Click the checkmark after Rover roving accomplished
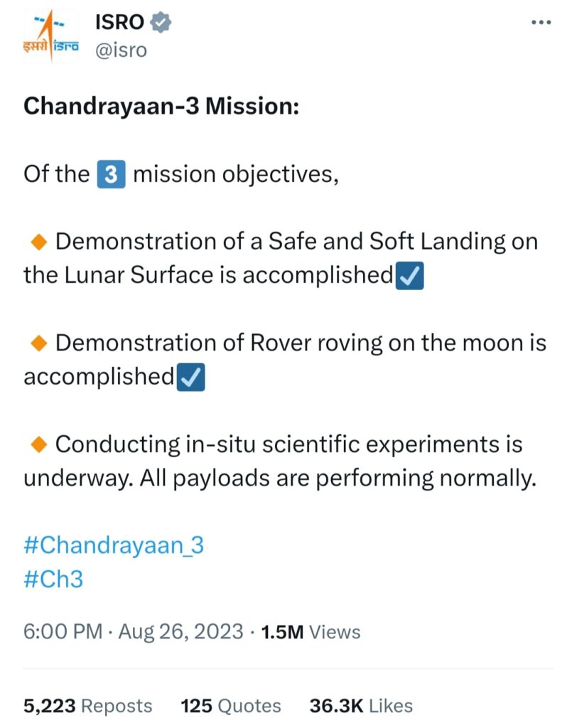Screen dimensions: 567x728 [190, 377]
